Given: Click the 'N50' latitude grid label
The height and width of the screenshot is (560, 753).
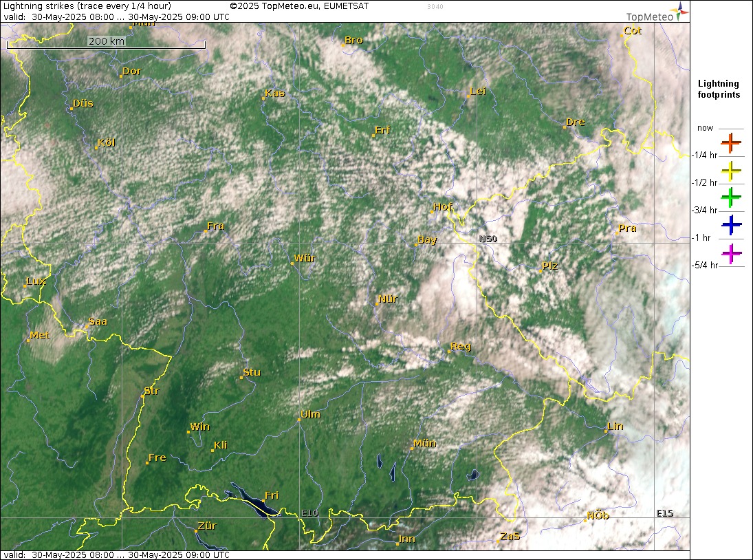Looking at the screenshot, I should tap(488, 239).
